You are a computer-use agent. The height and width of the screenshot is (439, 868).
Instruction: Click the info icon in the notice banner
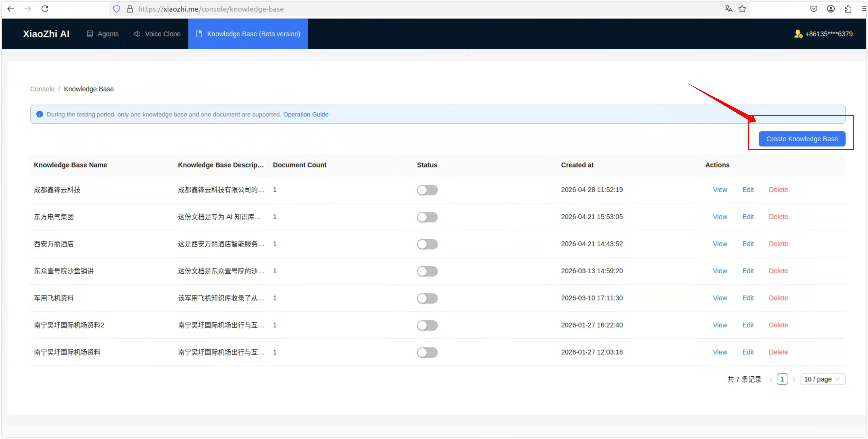click(x=39, y=114)
